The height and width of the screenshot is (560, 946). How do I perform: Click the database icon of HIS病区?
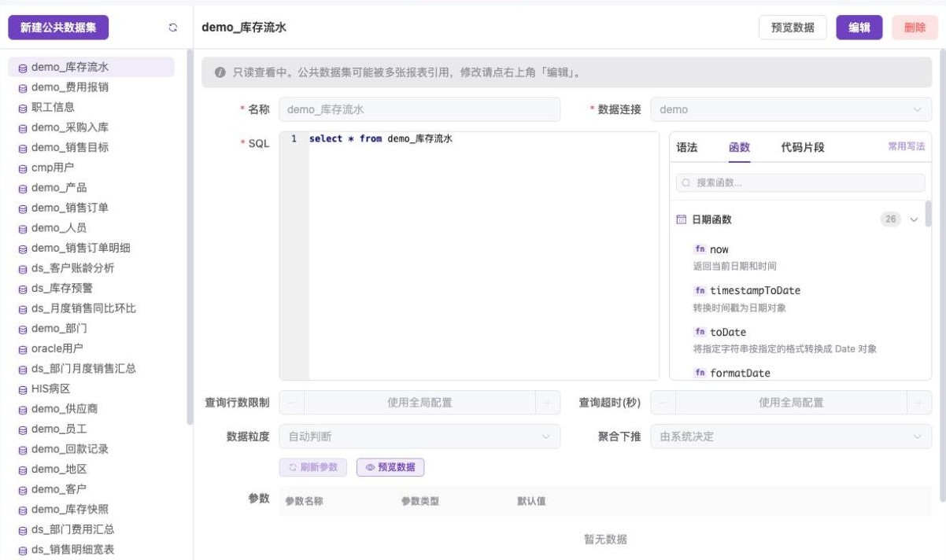(23, 389)
